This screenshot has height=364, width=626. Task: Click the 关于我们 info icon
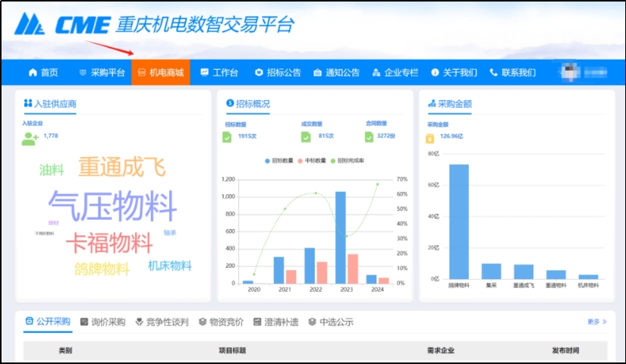point(435,73)
